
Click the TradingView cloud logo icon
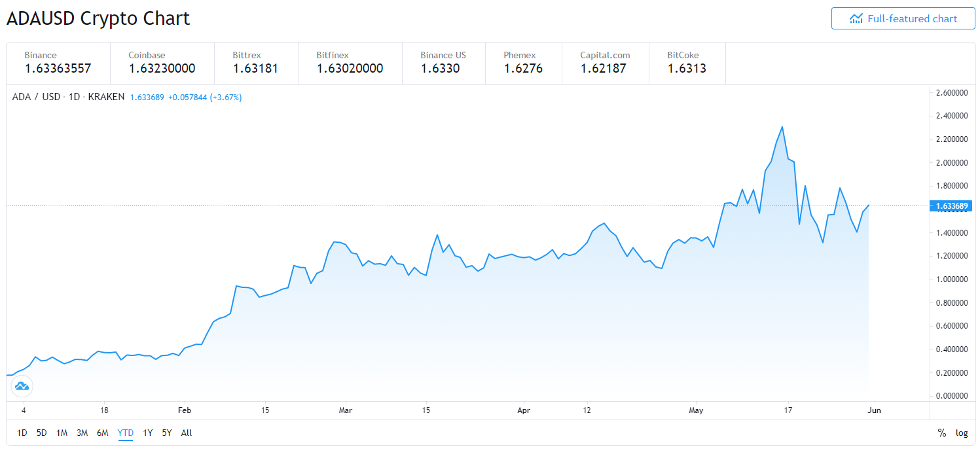(x=22, y=386)
